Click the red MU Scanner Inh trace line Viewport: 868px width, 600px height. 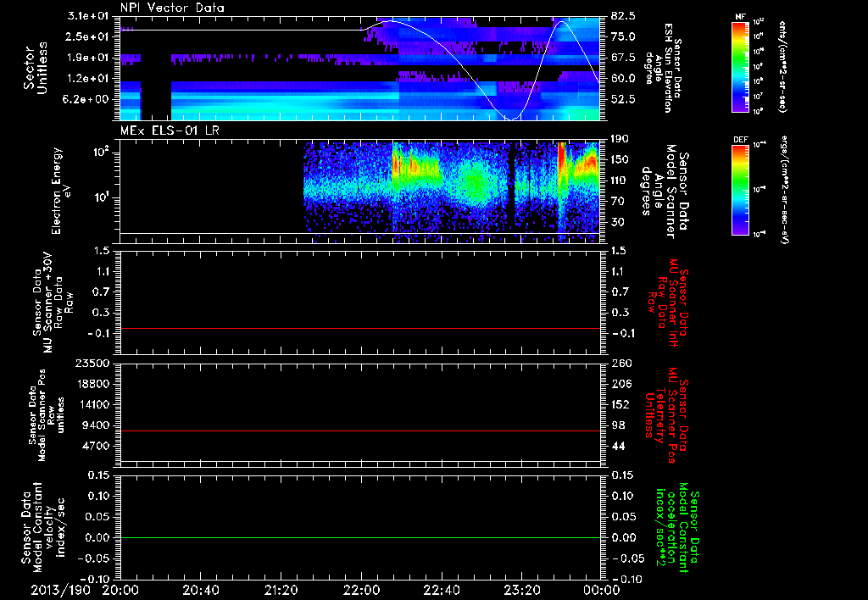coord(360,328)
